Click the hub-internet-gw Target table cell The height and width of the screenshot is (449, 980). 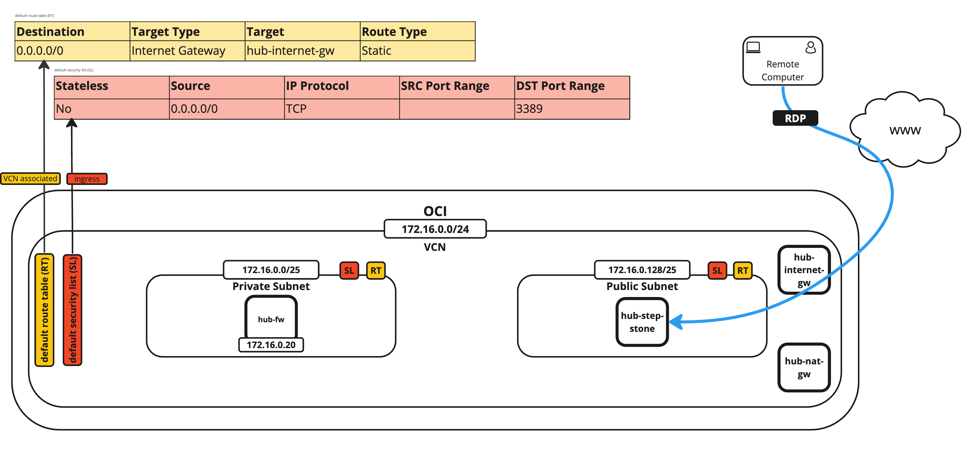tap(302, 50)
